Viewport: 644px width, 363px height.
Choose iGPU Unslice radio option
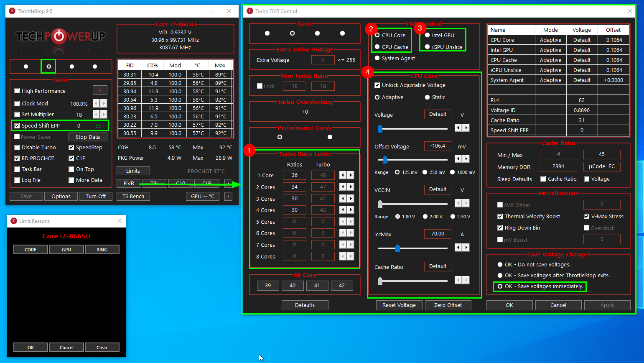click(427, 47)
